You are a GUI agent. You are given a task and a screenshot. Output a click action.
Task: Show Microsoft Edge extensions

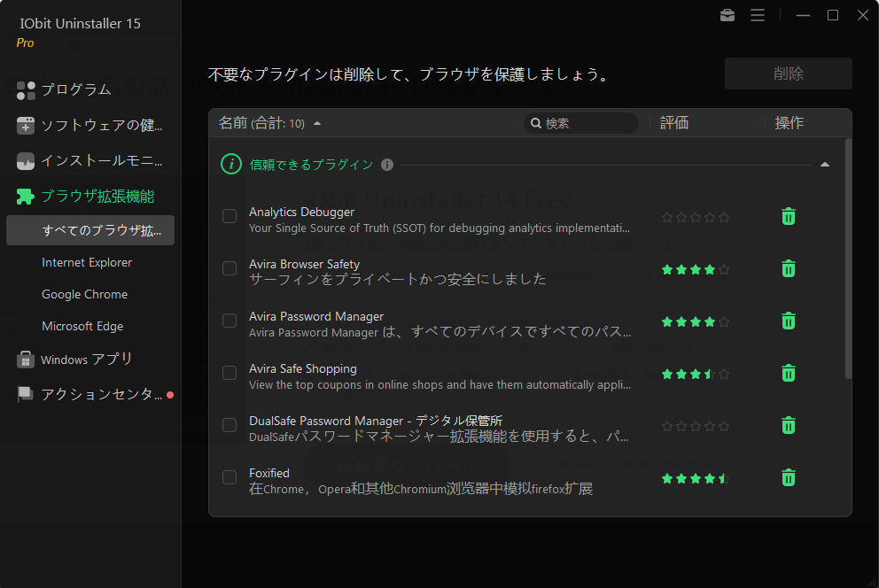pyautogui.click(x=82, y=327)
